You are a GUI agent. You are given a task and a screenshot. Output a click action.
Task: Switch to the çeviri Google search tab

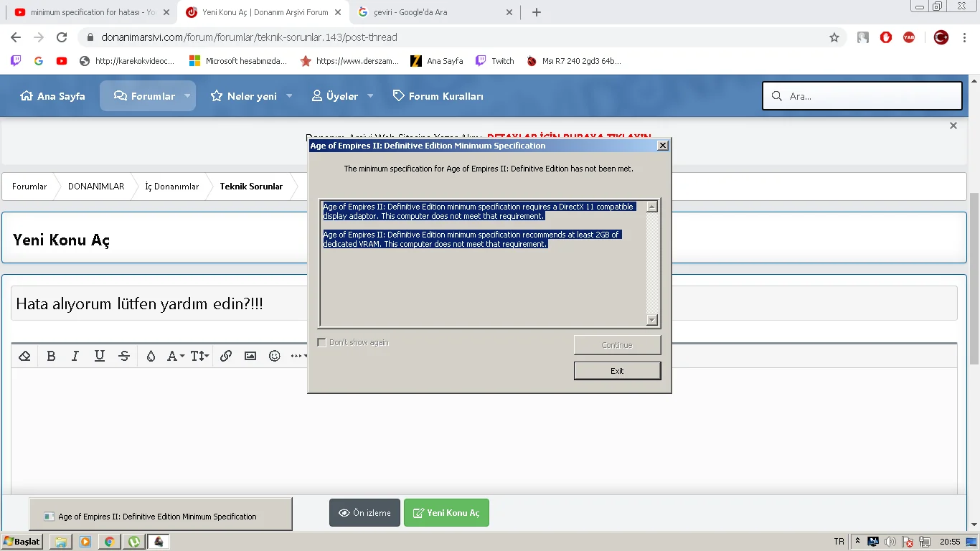point(435,12)
